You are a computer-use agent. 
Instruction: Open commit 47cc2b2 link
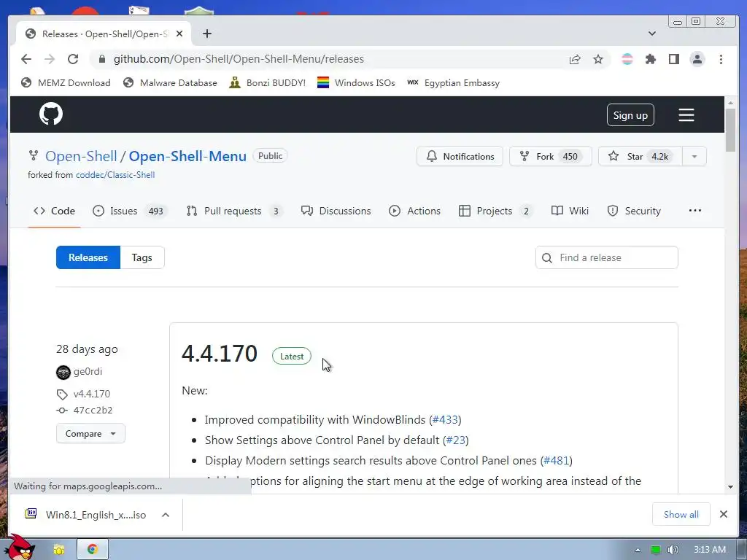(x=93, y=410)
